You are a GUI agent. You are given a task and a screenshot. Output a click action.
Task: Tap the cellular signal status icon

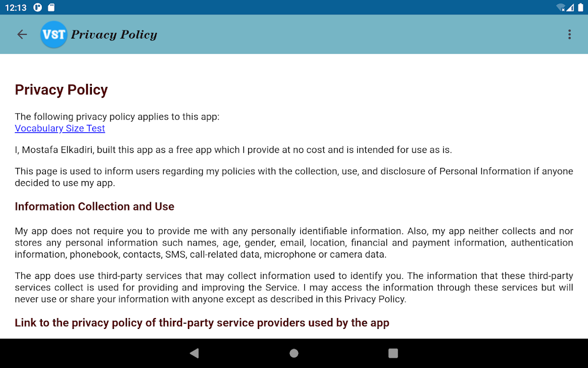[570, 7]
